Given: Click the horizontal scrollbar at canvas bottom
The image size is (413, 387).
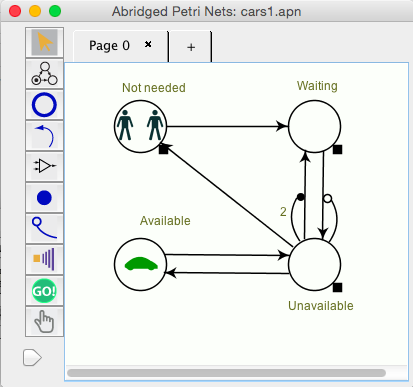Looking at the screenshot, I should pos(227,373).
